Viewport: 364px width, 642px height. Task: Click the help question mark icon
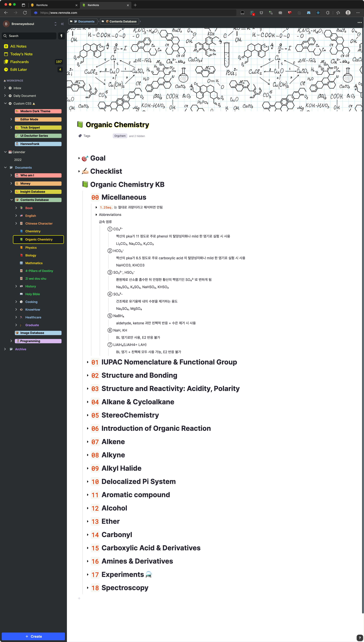click(359, 637)
